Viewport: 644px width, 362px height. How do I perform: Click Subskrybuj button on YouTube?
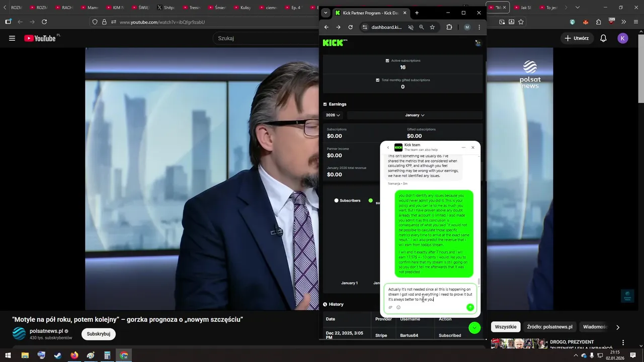99,334
